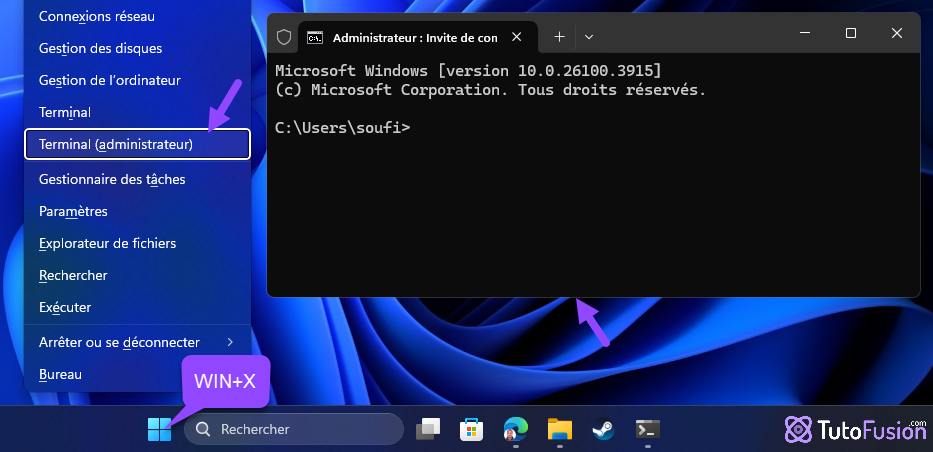Viewport: 933px width, 452px height.
Task: Click the Microsoft Corporation copyright line
Action: point(490,90)
